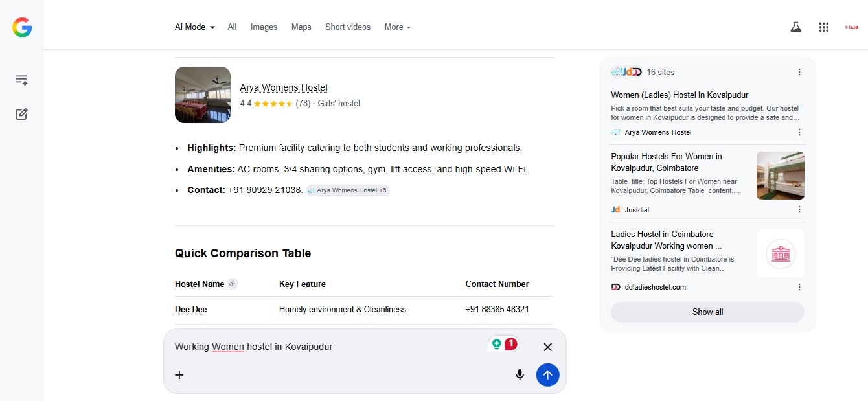This screenshot has width=868, height=401.
Task: Click the Quick Comparison Table heading
Action: (243, 253)
